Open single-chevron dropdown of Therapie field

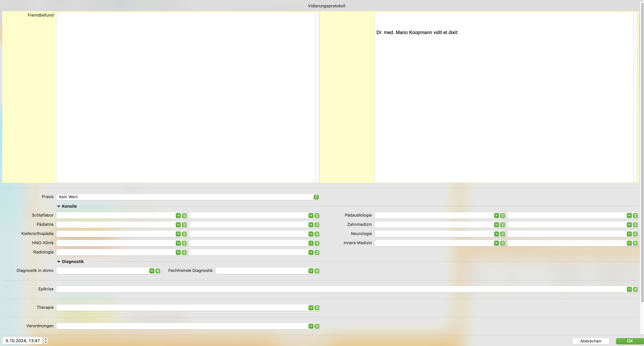pyautogui.click(x=311, y=308)
